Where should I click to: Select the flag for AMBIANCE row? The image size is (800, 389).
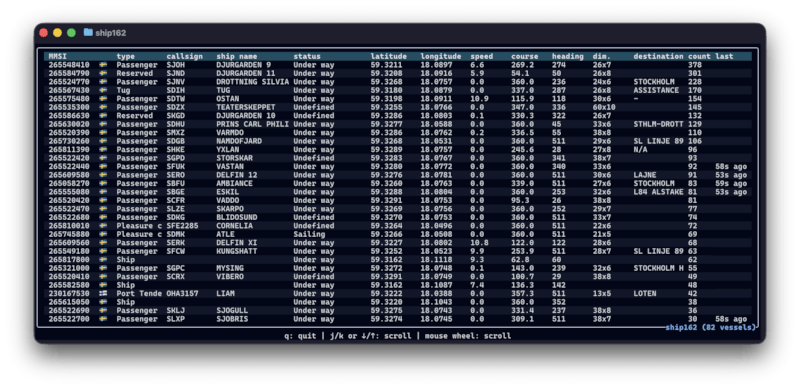103,183
